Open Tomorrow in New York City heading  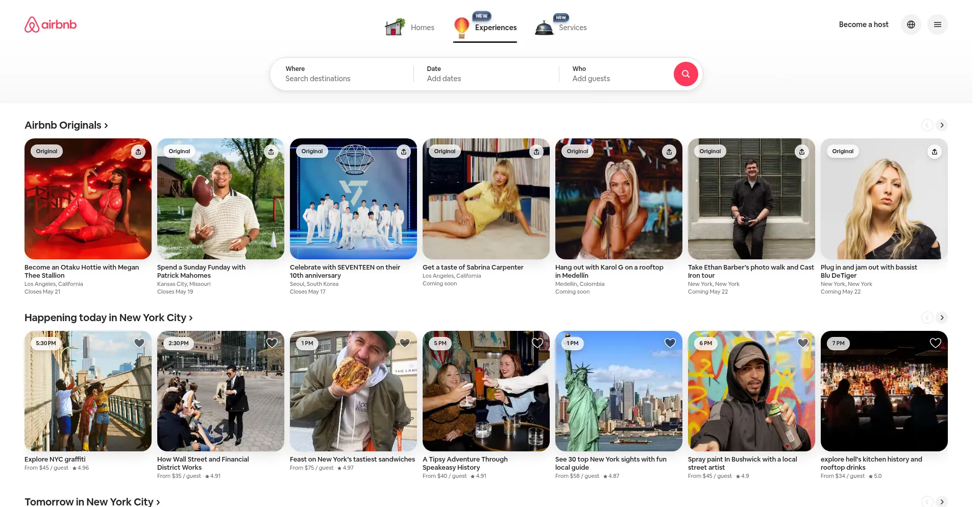click(x=92, y=502)
